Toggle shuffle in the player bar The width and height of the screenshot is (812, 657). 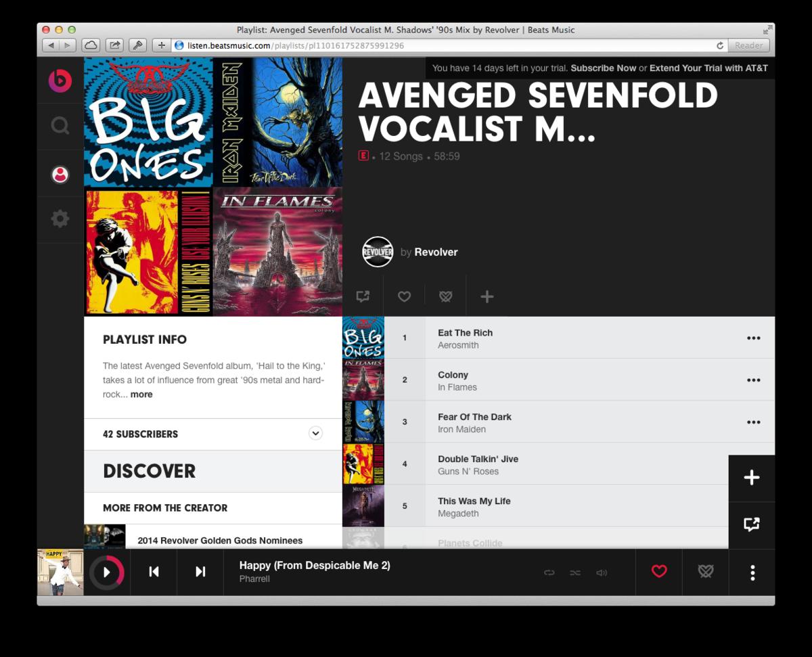pos(575,572)
